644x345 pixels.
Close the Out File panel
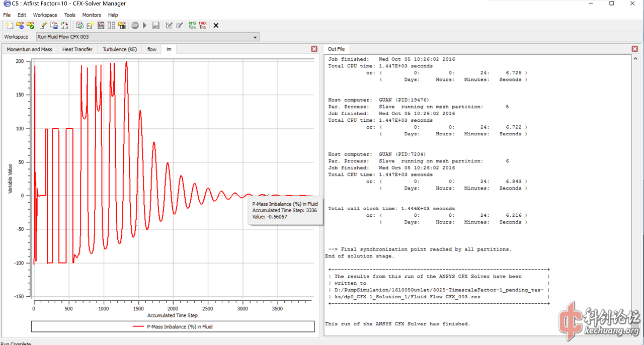[635, 49]
